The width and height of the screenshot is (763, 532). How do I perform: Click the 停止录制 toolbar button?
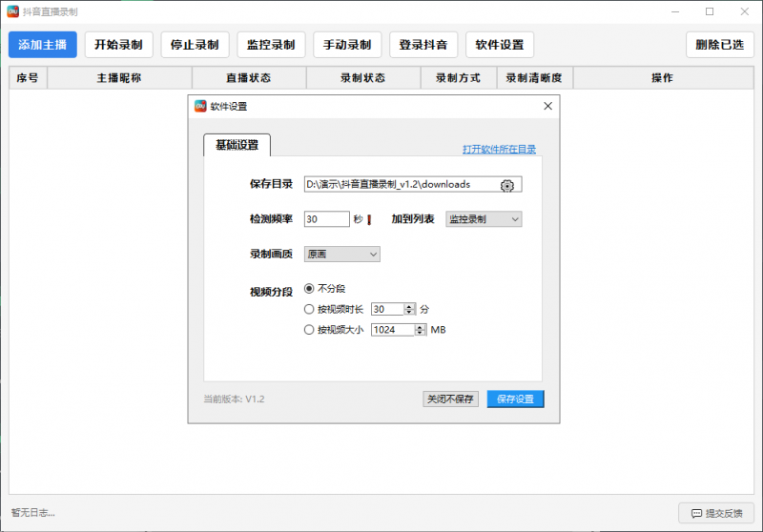(x=195, y=45)
